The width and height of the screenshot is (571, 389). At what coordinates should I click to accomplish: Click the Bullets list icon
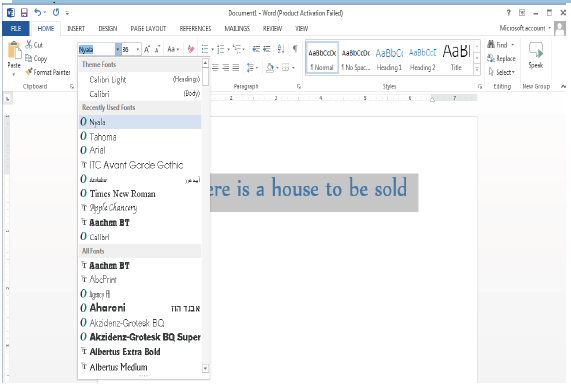205,49
